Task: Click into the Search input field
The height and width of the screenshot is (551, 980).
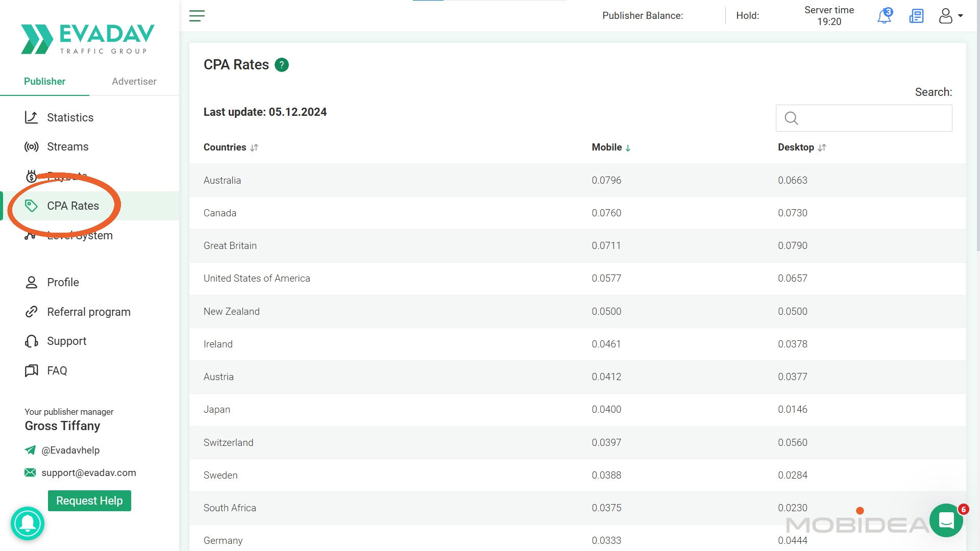Action: point(864,118)
